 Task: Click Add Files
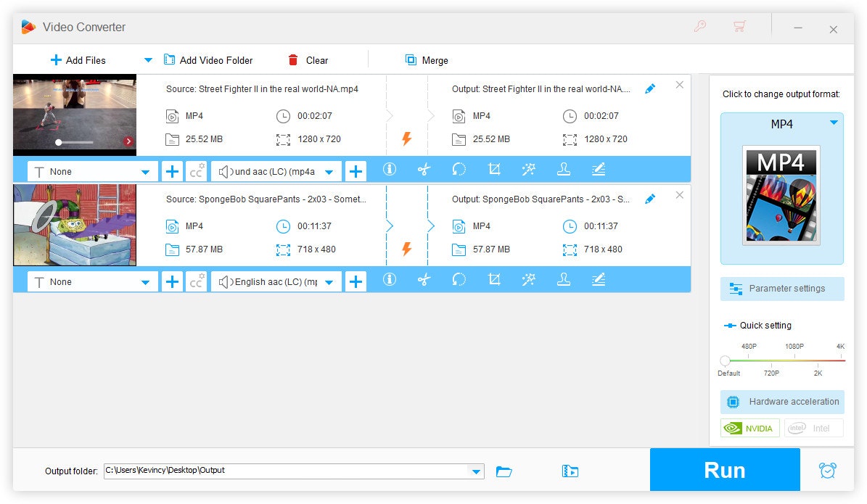tap(78, 60)
